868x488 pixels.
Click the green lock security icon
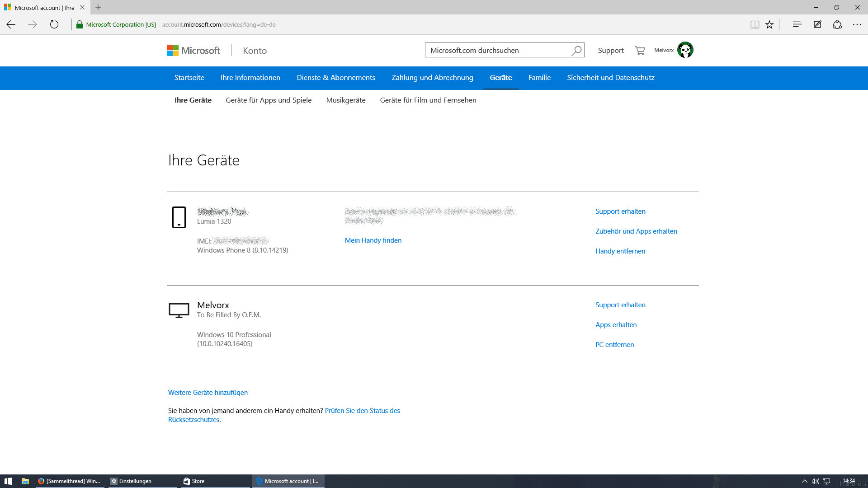[x=80, y=24]
